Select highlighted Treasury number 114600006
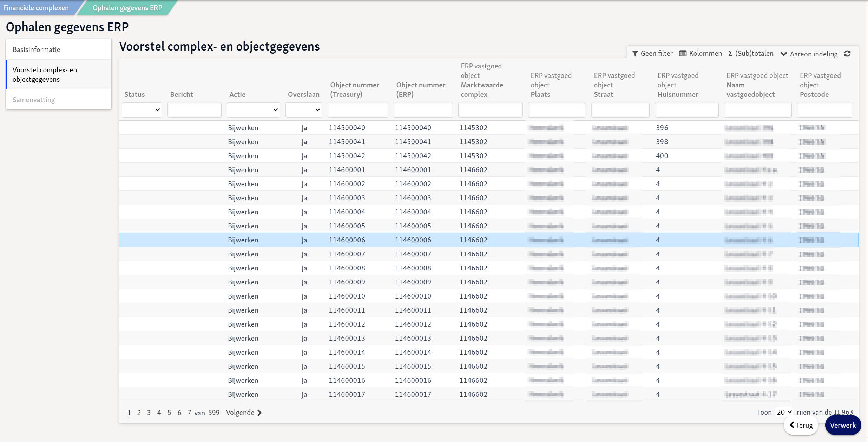 click(x=347, y=240)
